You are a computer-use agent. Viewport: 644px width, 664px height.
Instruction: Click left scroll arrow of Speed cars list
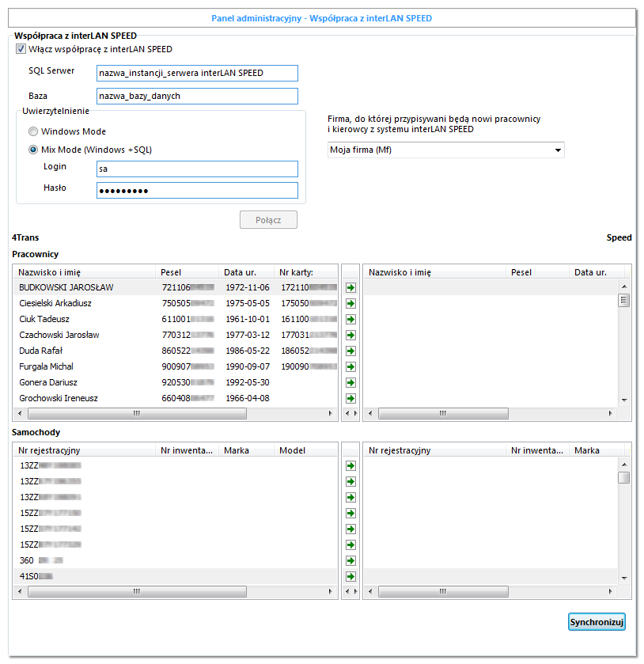coord(370,591)
